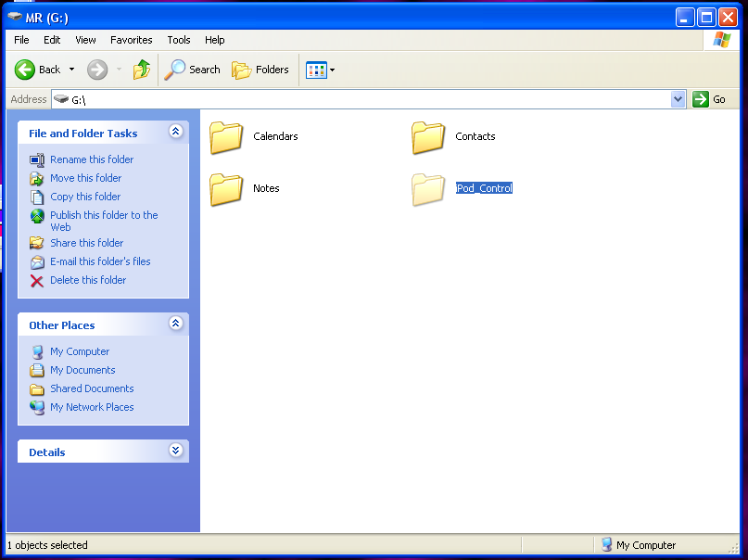Minimize the MR (G:) window
The width and height of the screenshot is (748, 560).
pyautogui.click(x=685, y=18)
